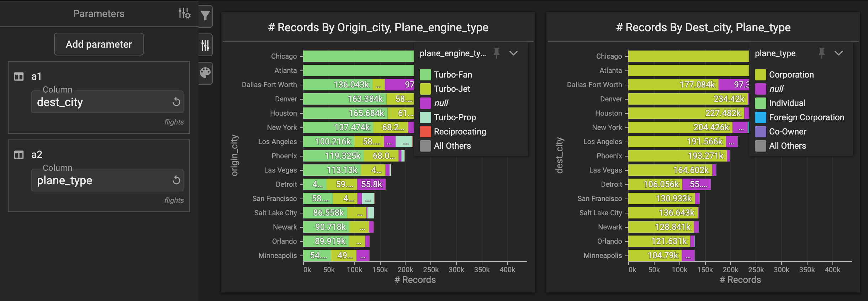868x301 pixels.
Task: Collapse the plane_engine_type legend
Action: point(513,53)
